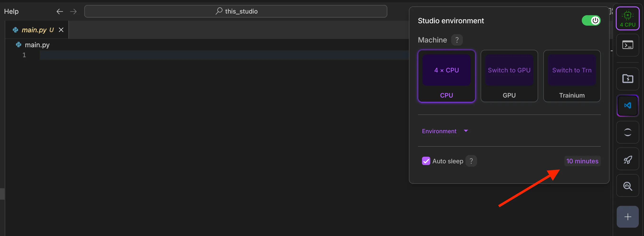Click line 1 in the editor
Image resolution: width=644 pixels, height=236 pixels.
(x=224, y=55)
